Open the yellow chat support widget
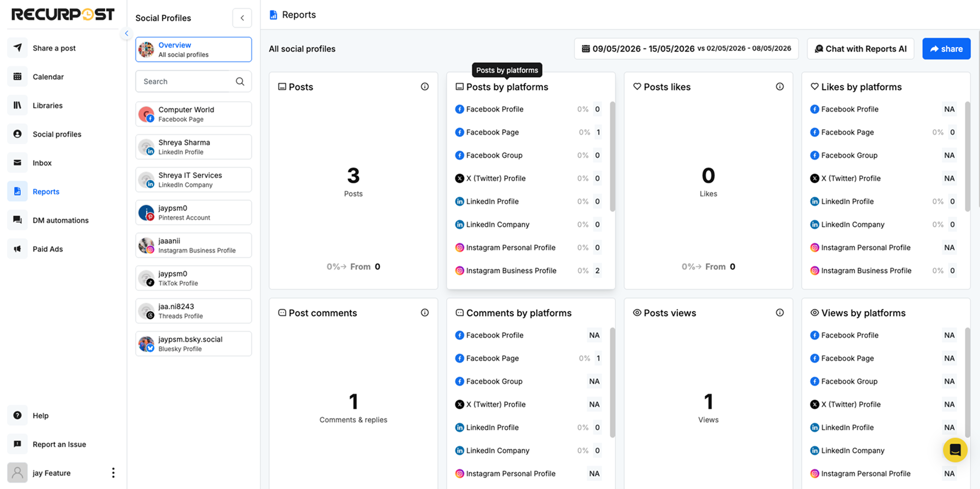Screen dimensions: 980x489 tap(955, 450)
